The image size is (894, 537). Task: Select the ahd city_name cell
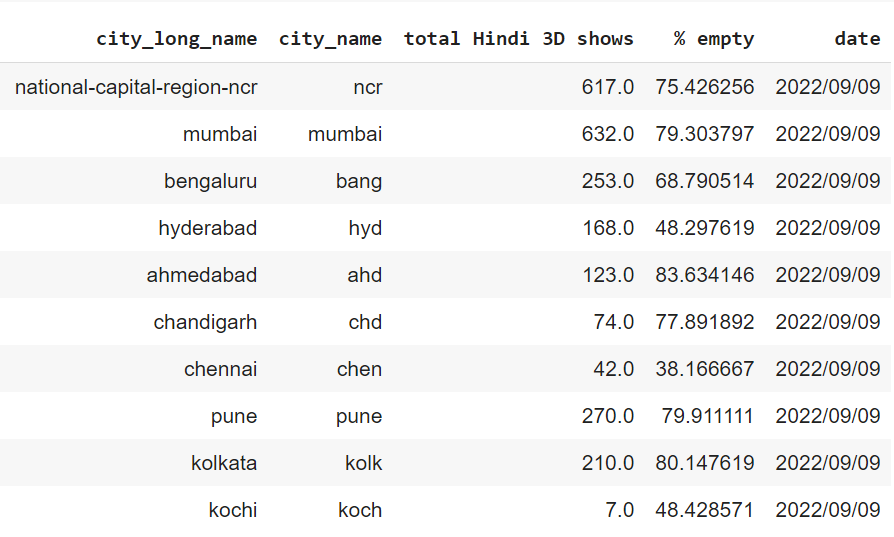pos(365,275)
